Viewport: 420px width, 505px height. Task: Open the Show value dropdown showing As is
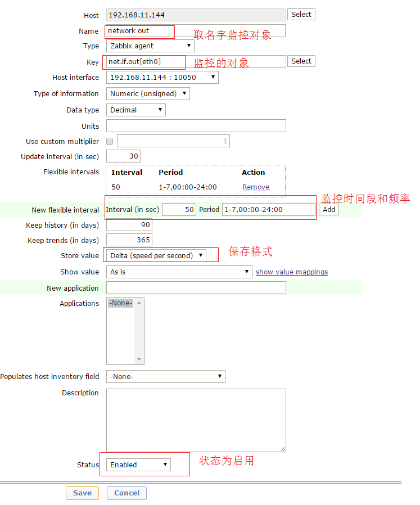tap(179, 272)
